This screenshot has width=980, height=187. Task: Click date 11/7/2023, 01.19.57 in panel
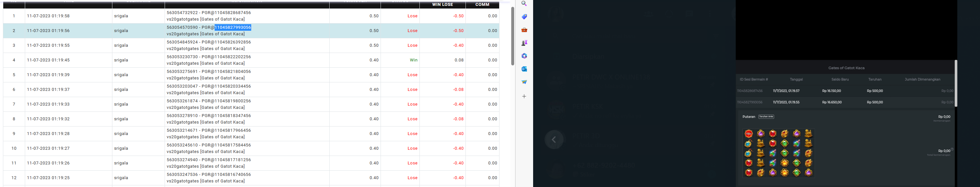point(786,91)
